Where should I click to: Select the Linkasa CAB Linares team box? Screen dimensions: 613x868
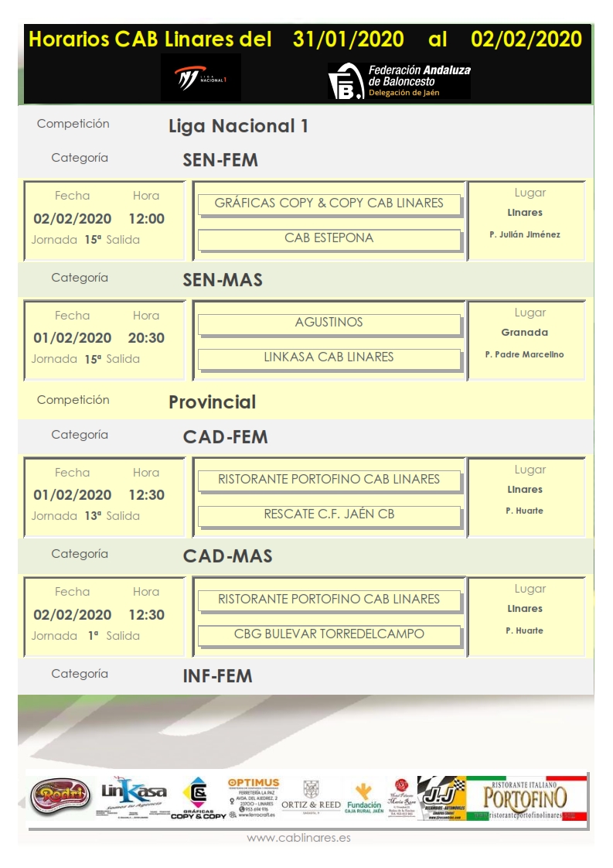tap(329, 357)
